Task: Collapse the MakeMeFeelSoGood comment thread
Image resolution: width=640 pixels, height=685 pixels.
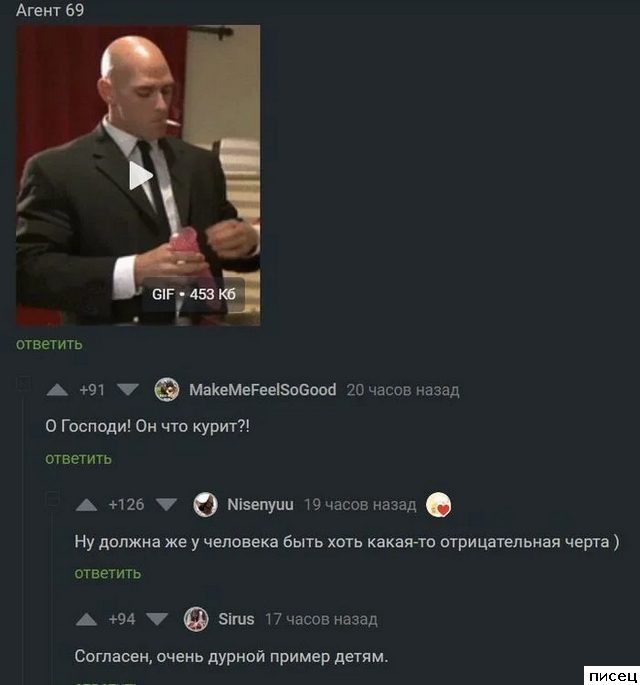Action: point(23,383)
